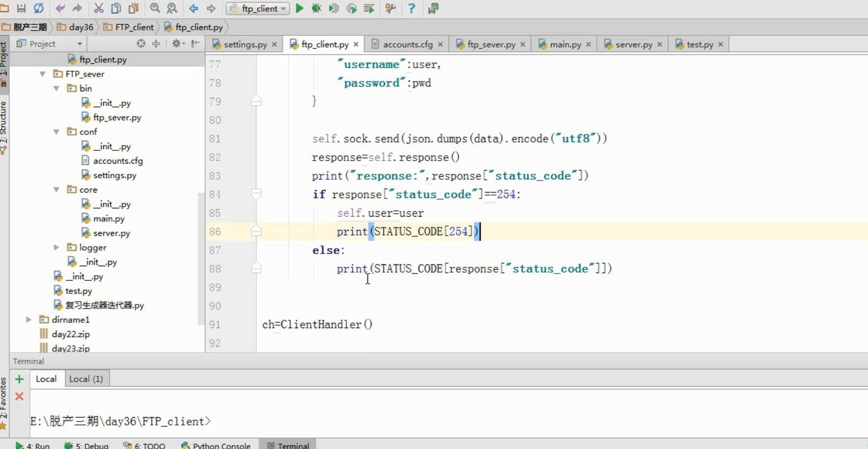Close the settings.py editor tab
The width and height of the screenshot is (868, 449).
point(274,44)
